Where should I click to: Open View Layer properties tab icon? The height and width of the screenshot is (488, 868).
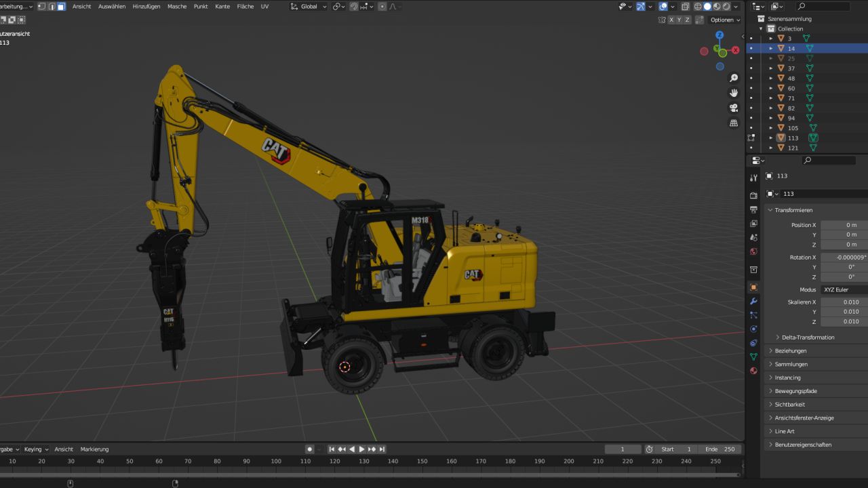coord(753,223)
